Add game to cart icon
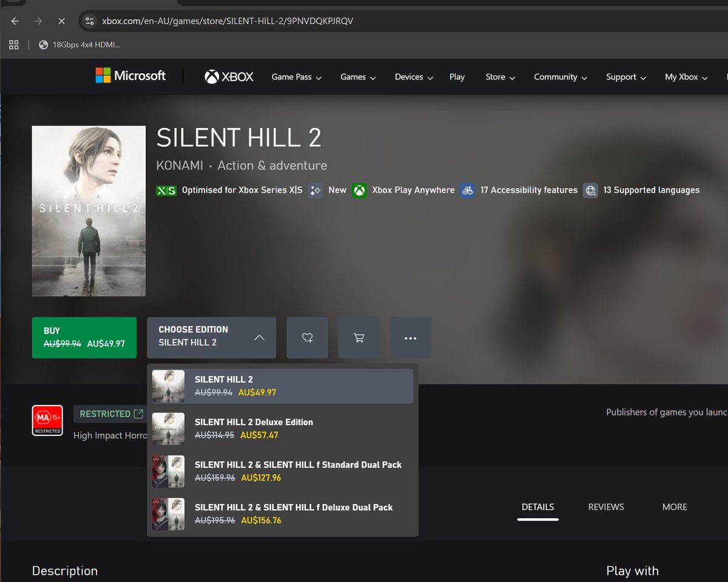Image resolution: width=728 pixels, height=582 pixels. [359, 338]
